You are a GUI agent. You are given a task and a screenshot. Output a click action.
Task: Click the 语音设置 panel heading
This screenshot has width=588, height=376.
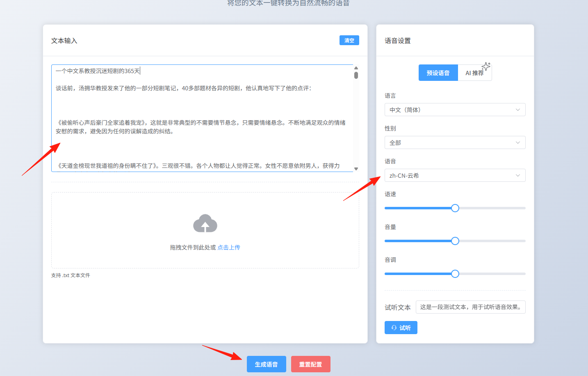click(397, 41)
